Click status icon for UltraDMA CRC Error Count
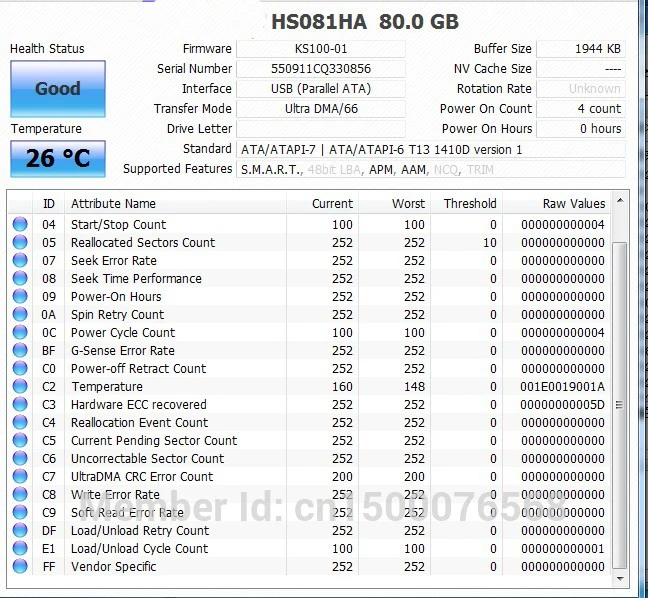Screen dimensions: 648x598 click(20, 476)
